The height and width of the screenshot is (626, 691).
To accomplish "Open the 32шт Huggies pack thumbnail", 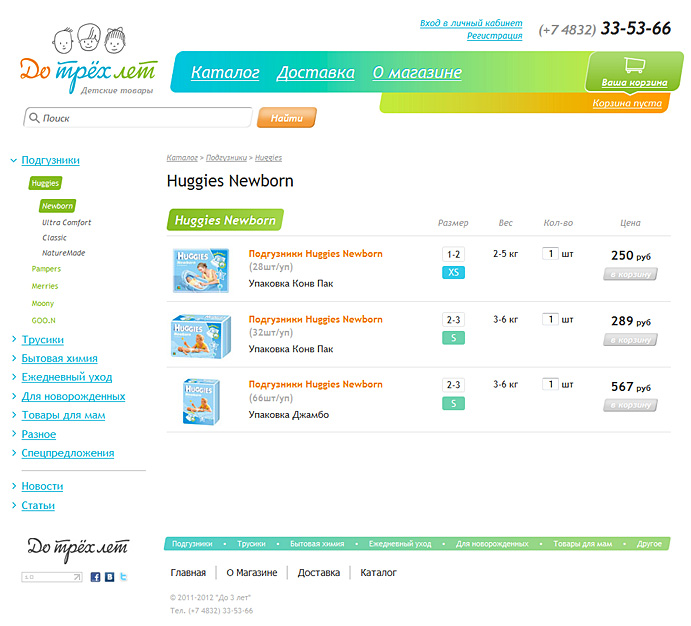I will (201, 336).
